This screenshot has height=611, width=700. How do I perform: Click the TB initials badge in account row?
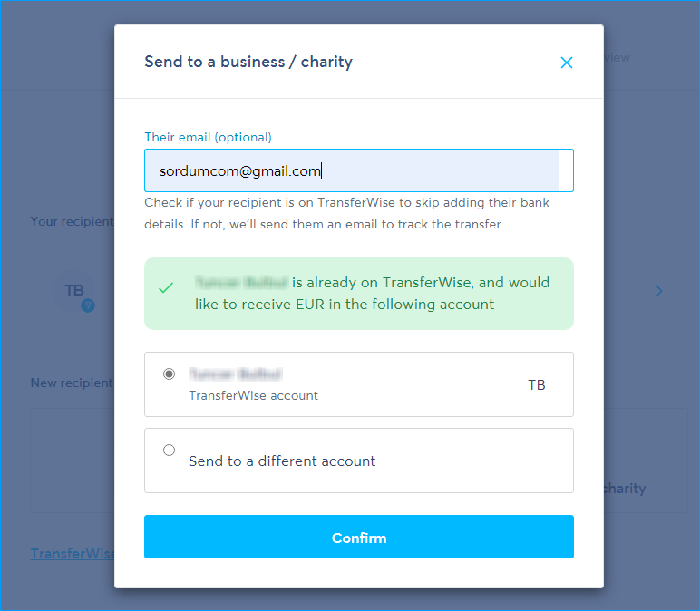click(x=537, y=385)
